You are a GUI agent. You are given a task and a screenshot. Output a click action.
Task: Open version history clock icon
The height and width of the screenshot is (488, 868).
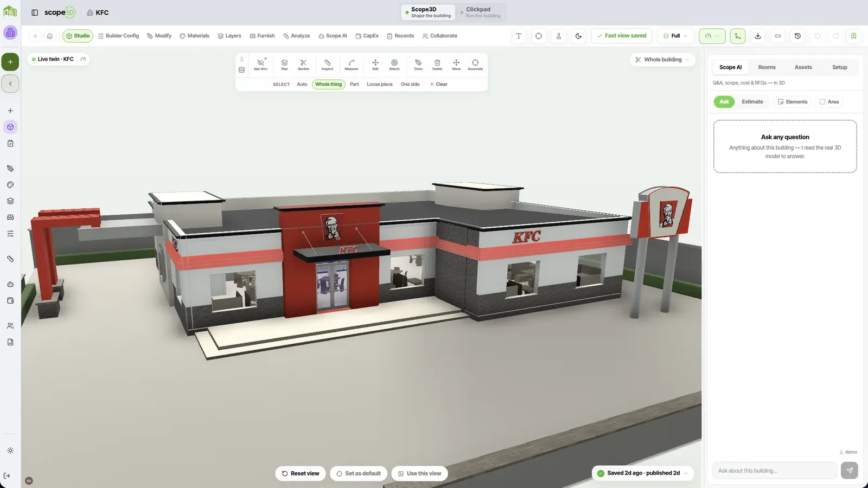[x=797, y=36]
